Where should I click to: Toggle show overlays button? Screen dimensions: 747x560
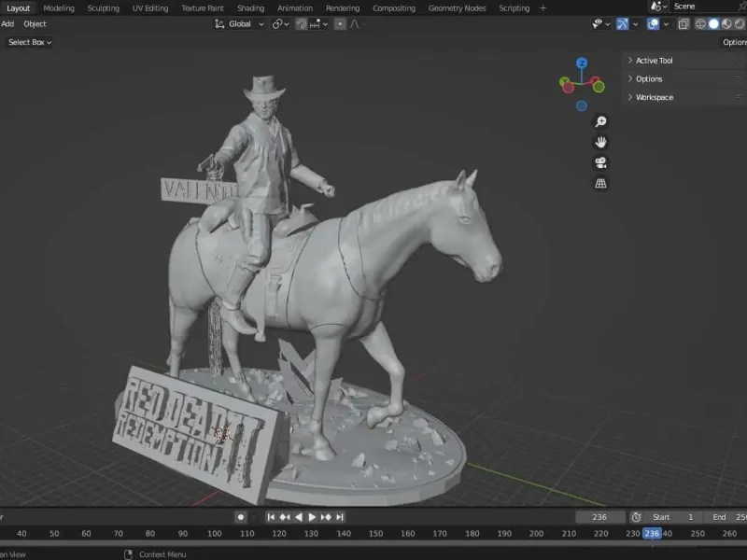(653, 24)
